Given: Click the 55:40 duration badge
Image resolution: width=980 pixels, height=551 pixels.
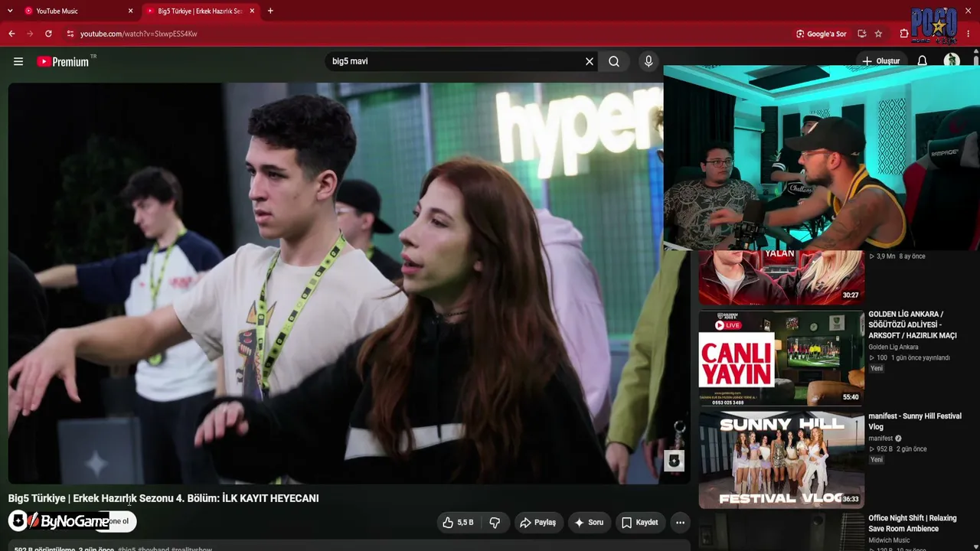Looking at the screenshot, I should point(851,397).
